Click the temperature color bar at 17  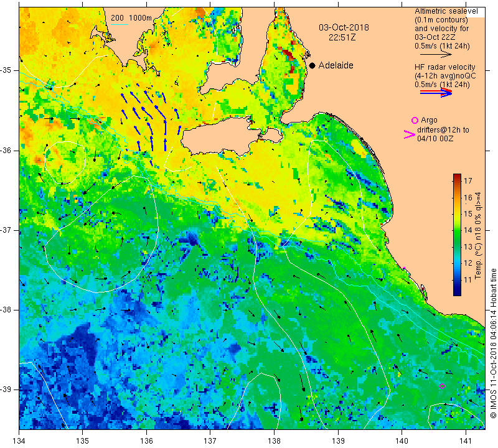[457, 180]
